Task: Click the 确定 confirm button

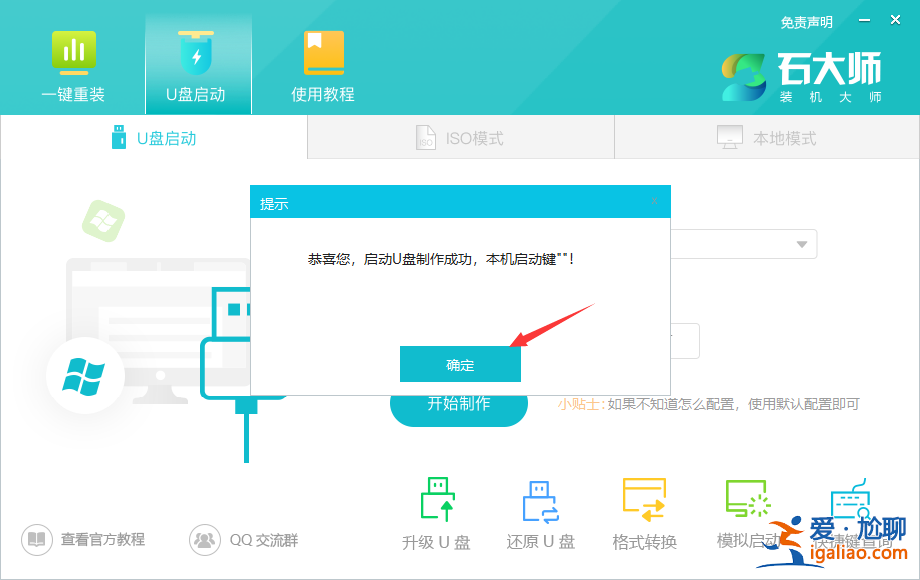Action: pyautogui.click(x=459, y=363)
